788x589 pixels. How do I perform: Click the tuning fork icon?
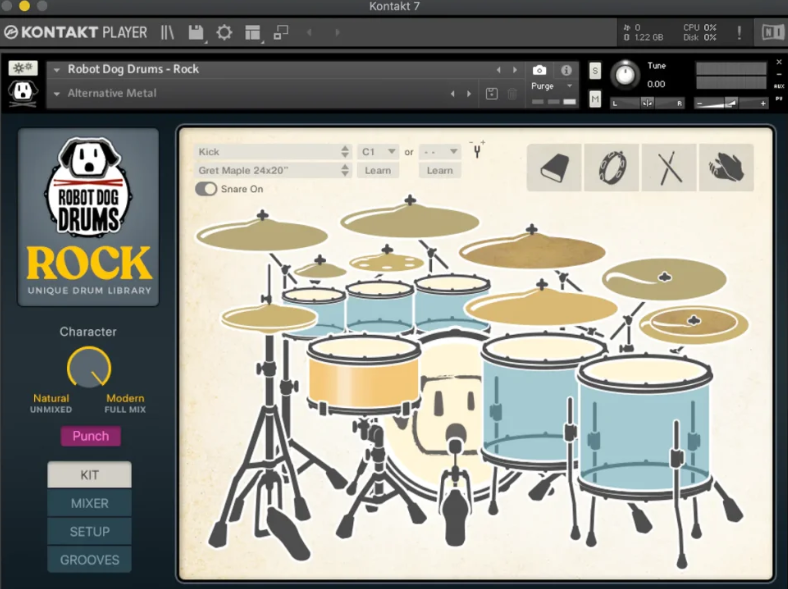tap(477, 149)
